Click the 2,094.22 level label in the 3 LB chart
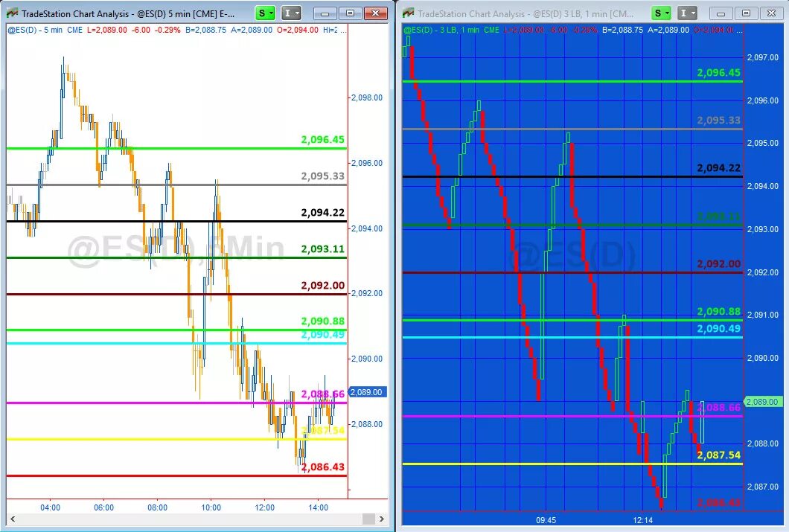 click(718, 168)
